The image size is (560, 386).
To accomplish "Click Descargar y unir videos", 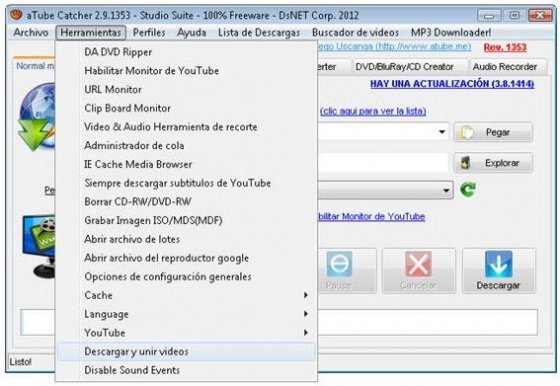I will pyautogui.click(x=186, y=352).
